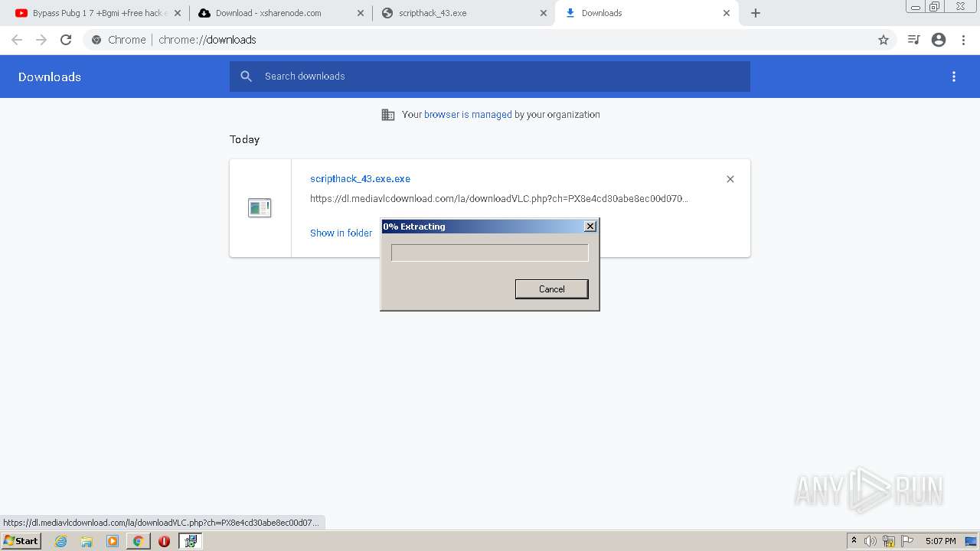Click scripthack file type icon
The width and height of the screenshot is (980, 551).
[x=260, y=207]
